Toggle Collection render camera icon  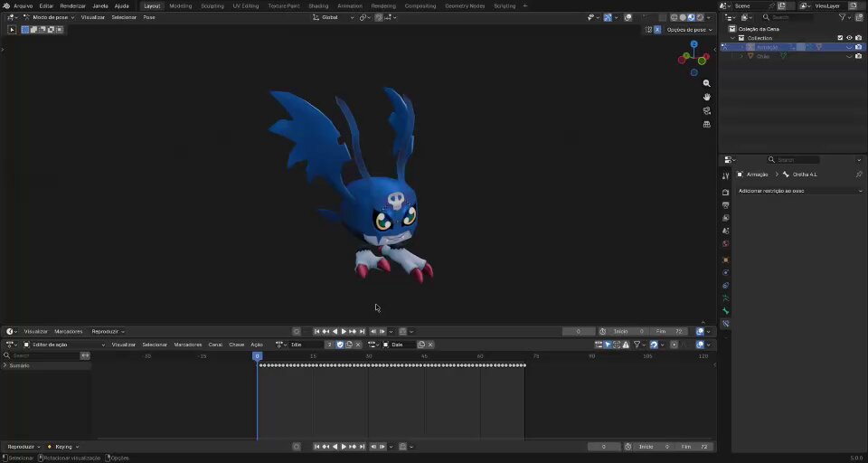click(x=859, y=38)
